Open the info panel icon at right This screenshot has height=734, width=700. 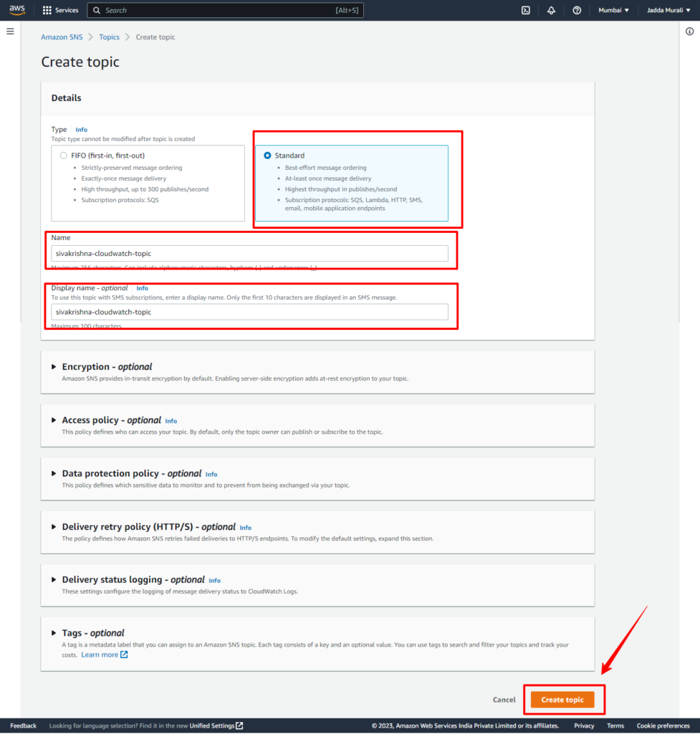[x=690, y=32]
